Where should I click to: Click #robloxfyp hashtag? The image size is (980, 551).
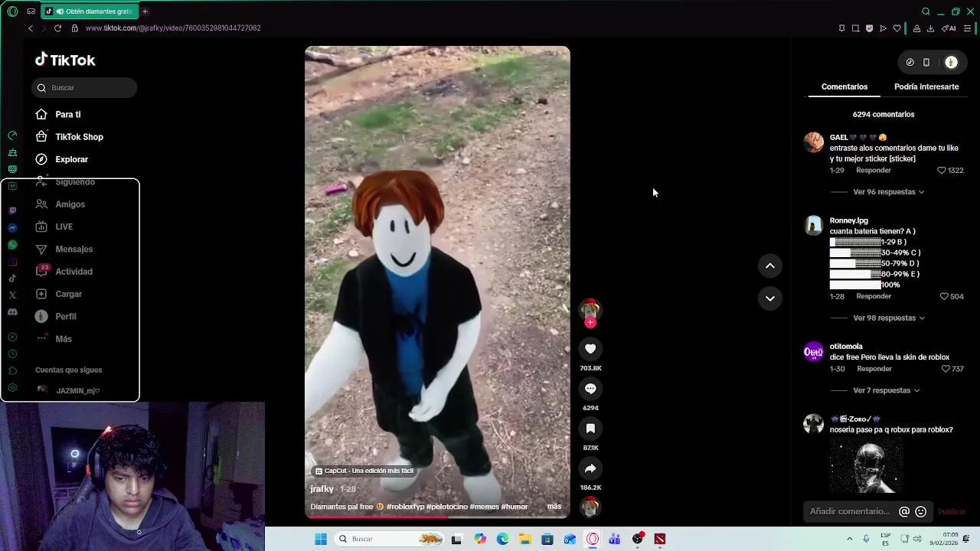[x=405, y=507]
